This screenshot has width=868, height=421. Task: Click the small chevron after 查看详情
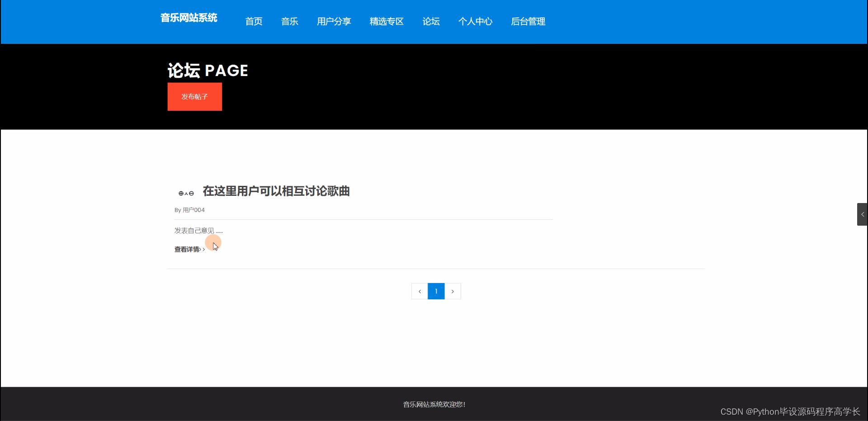[203, 249]
